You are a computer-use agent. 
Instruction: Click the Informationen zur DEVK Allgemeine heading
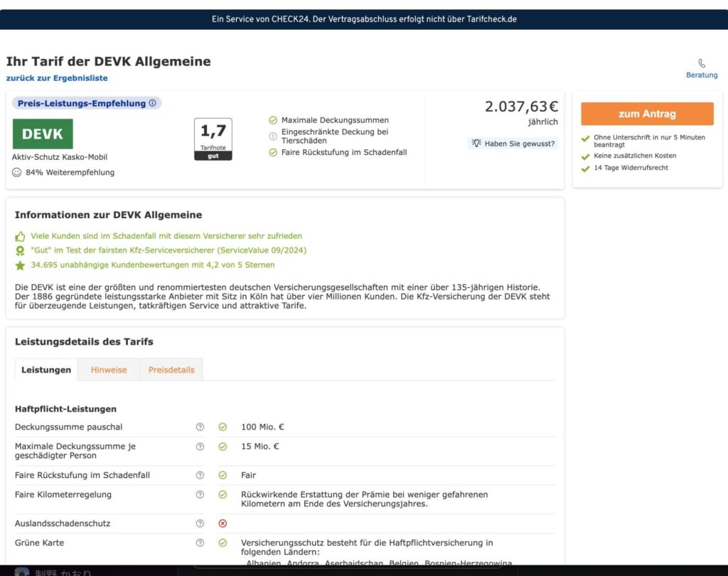108,215
